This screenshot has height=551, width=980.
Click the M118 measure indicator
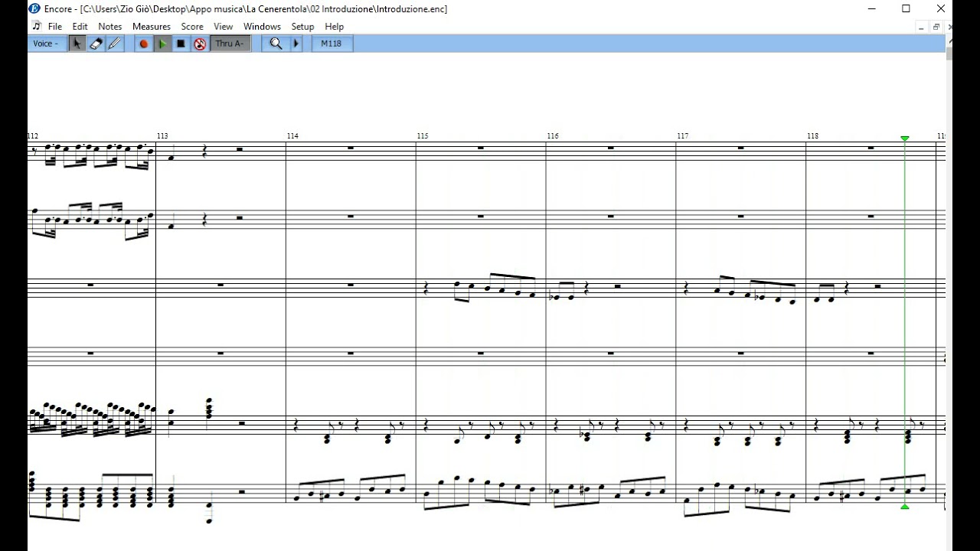coord(332,44)
